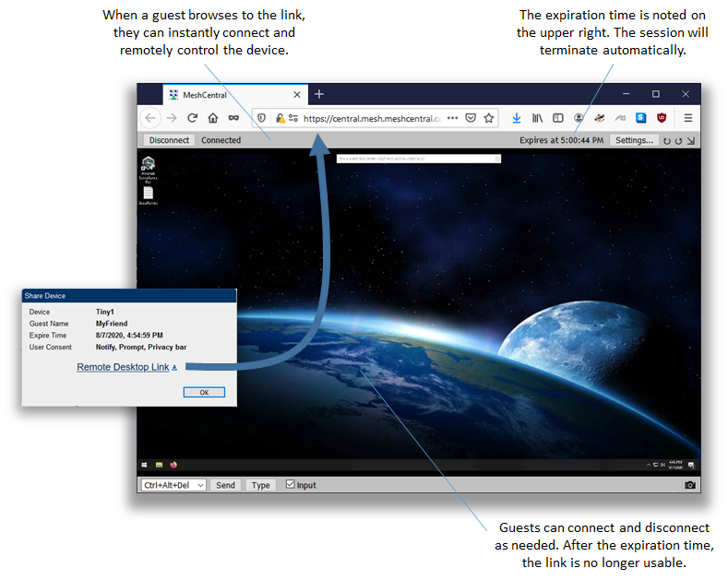Click the private browsing mask icon
The image size is (728, 580).
(x=233, y=118)
